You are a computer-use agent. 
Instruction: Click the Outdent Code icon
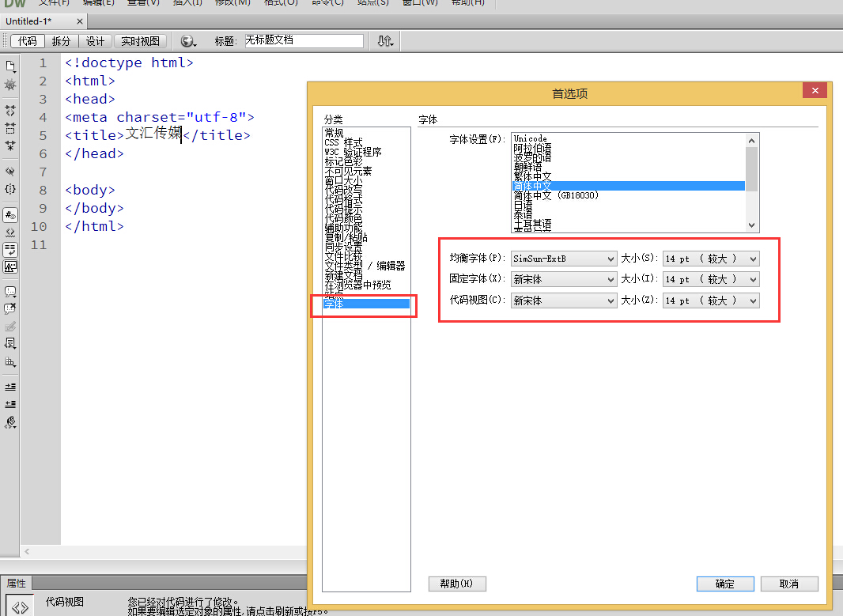point(10,404)
